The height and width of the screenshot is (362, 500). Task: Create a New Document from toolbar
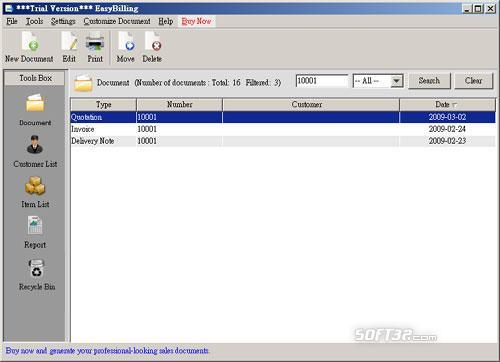[x=29, y=47]
